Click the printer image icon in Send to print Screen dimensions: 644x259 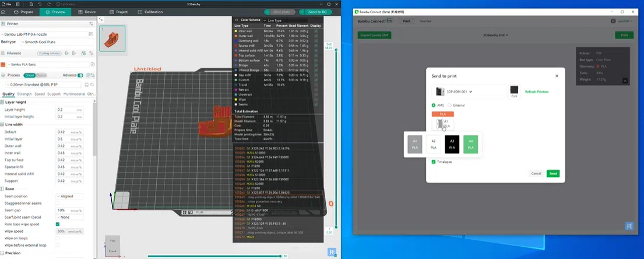439,92
